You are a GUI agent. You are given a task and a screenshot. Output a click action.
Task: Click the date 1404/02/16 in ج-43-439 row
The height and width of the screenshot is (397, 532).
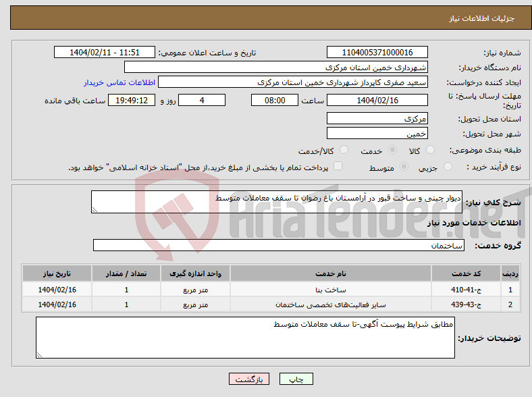coord(57,305)
